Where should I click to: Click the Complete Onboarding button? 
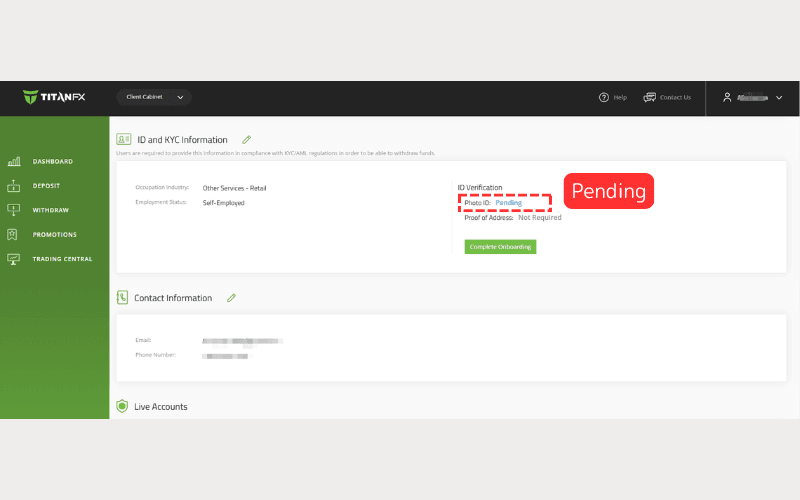coord(500,247)
